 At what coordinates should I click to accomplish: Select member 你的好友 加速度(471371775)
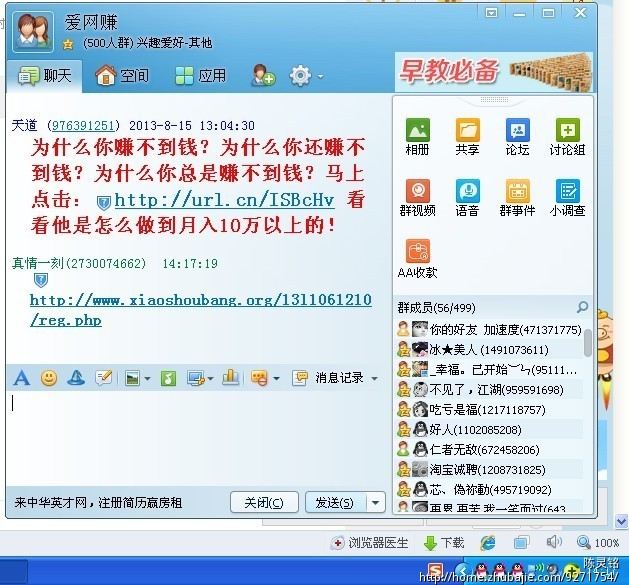tap(489, 329)
